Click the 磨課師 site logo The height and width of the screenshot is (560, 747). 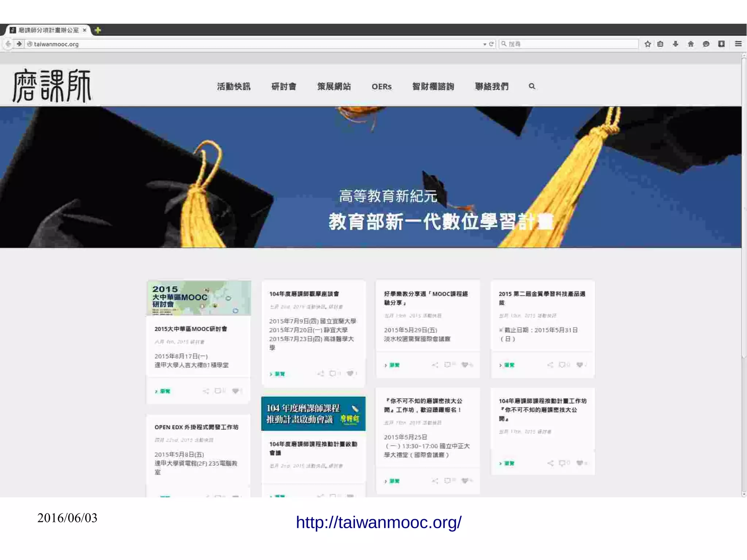tap(52, 86)
